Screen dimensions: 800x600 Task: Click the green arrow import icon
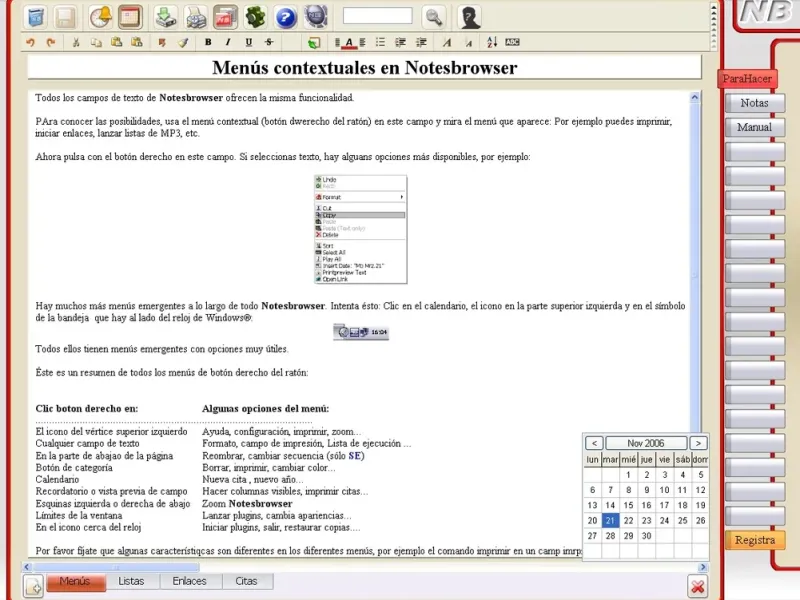(x=166, y=17)
